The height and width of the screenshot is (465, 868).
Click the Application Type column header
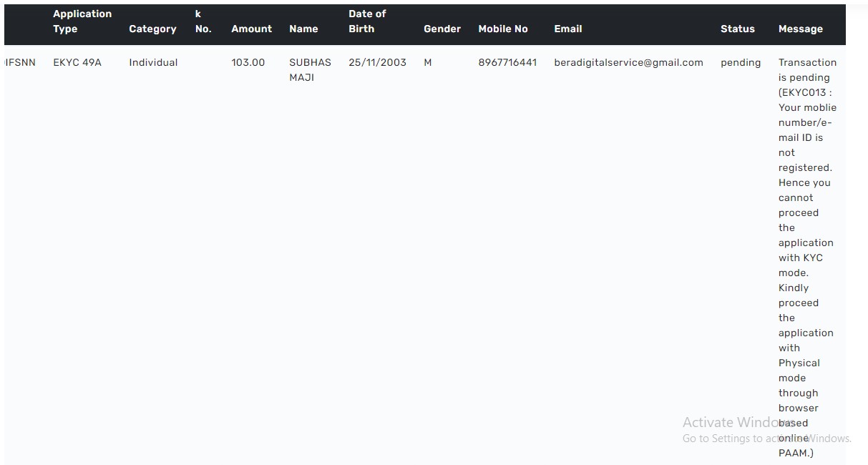(82, 21)
